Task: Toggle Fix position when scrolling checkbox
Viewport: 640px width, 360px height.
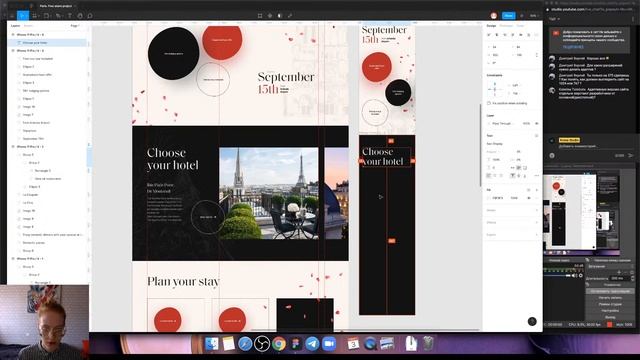Action: pyautogui.click(x=489, y=103)
